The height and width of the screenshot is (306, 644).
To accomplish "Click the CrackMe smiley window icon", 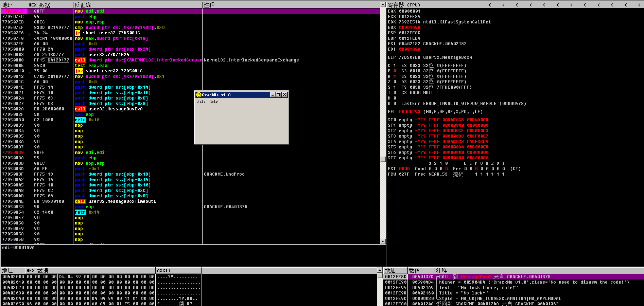I will (x=199, y=95).
